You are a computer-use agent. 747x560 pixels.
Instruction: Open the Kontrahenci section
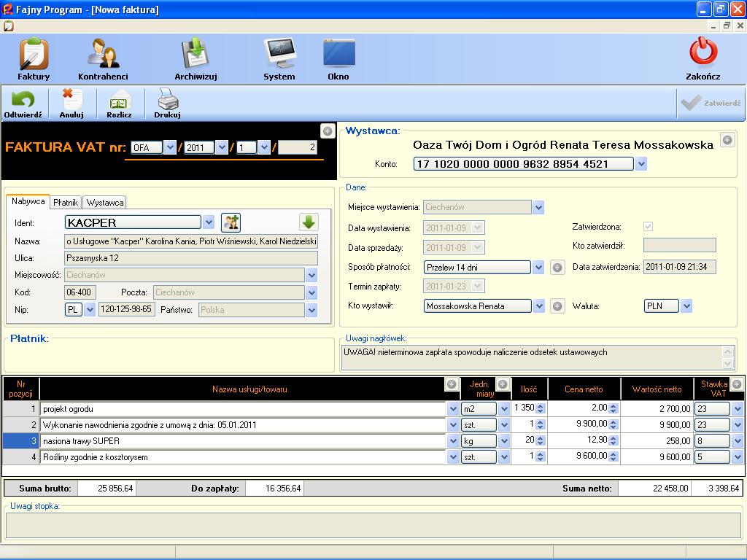(x=103, y=57)
